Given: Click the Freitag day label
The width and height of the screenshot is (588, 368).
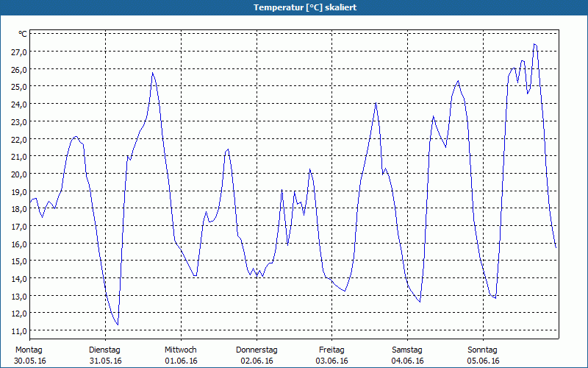Looking at the screenshot, I should tap(332, 350).
